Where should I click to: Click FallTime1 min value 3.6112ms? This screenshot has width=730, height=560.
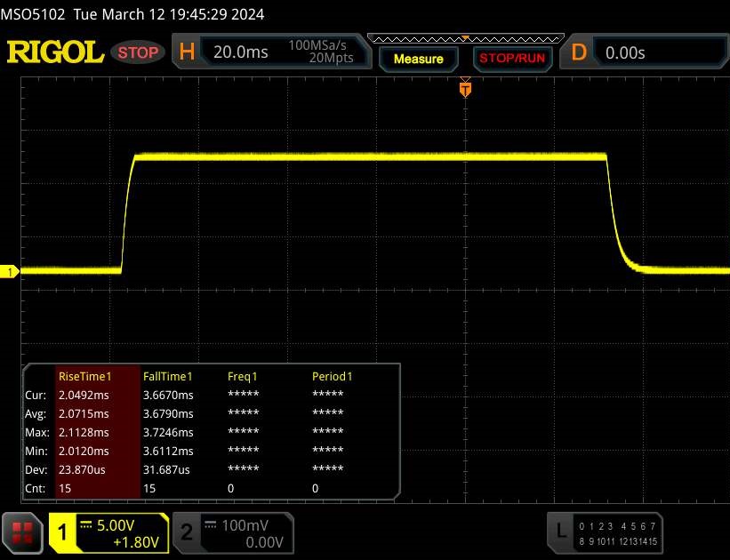[168, 451]
